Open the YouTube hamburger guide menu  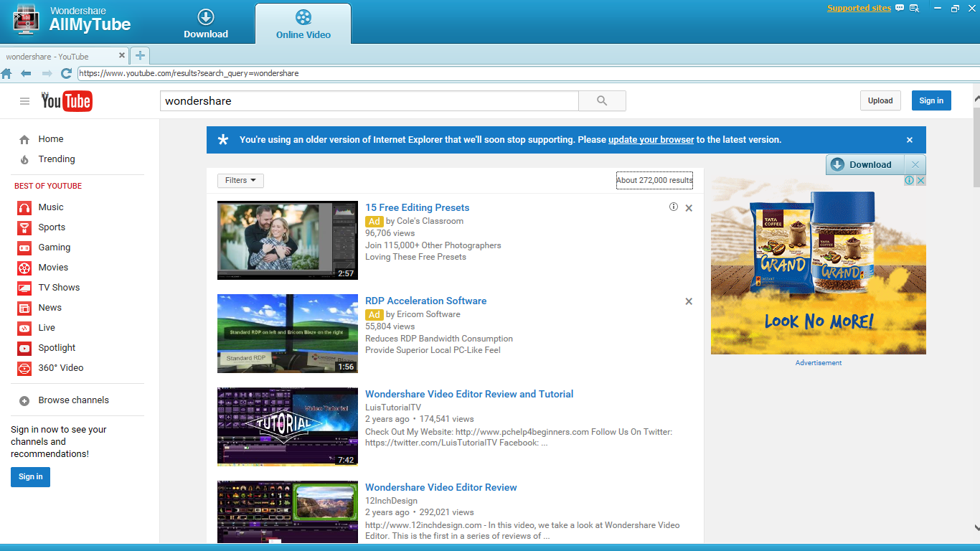[24, 101]
